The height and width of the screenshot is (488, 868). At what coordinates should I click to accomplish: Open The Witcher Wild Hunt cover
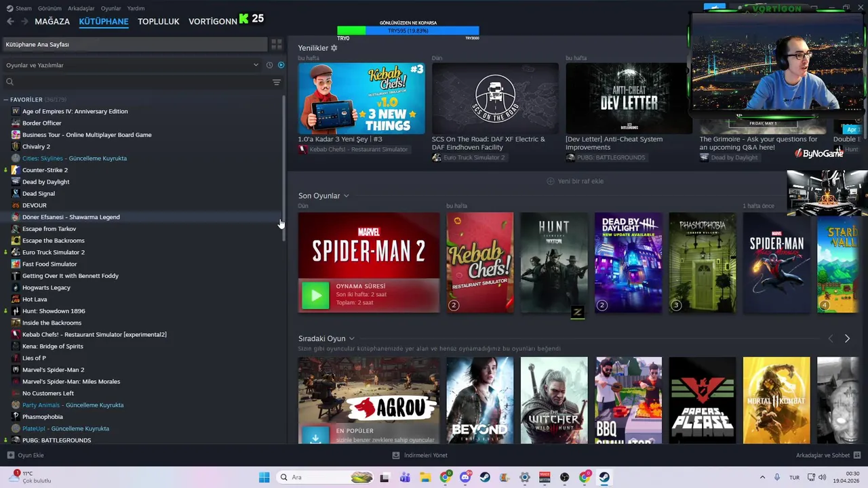tap(553, 401)
